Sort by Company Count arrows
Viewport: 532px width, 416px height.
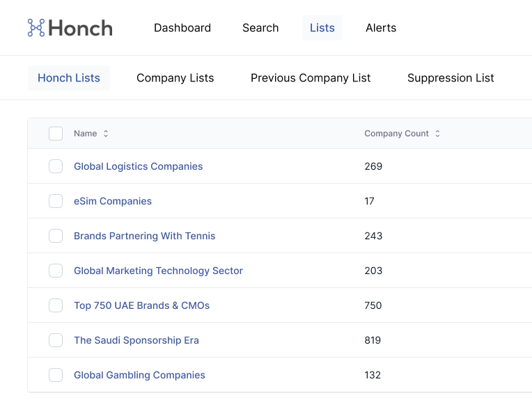pyautogui.click(x=438, y=134)
